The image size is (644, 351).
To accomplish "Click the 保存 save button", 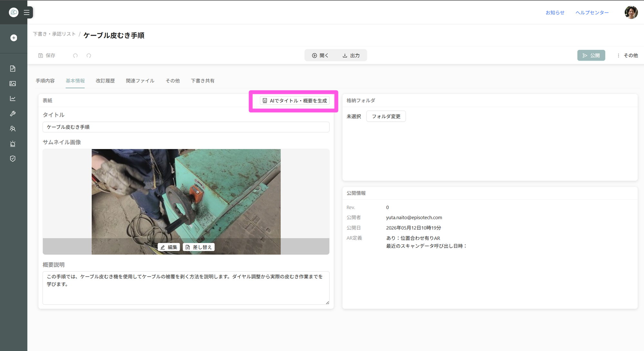I will coord(47,56).
